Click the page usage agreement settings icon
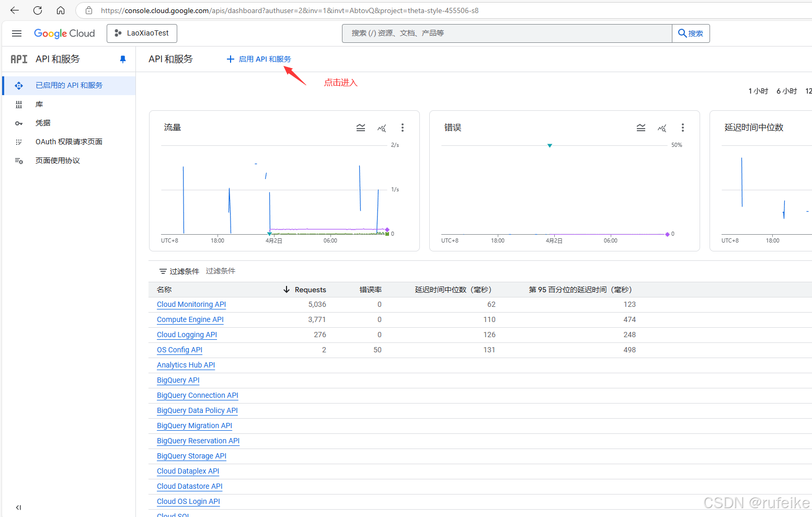812x517 pixels. (x=19, y=161)
